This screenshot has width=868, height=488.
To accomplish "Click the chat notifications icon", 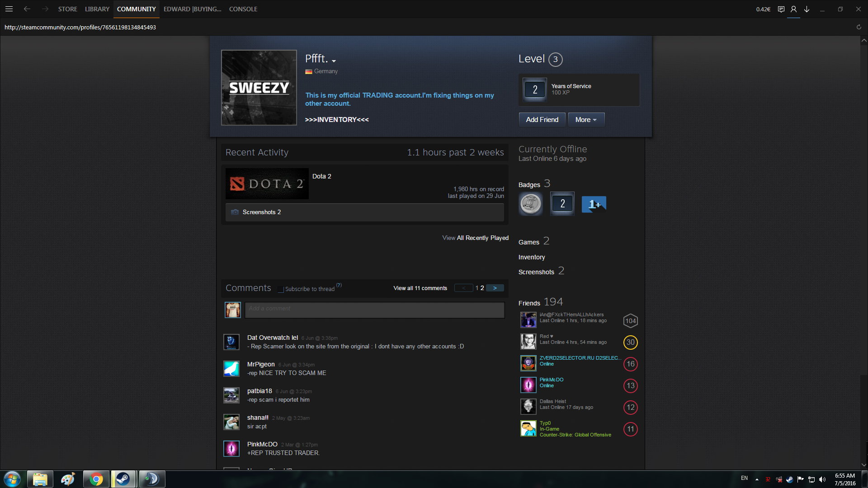I will pyautogui.click(x=781, y=9).
